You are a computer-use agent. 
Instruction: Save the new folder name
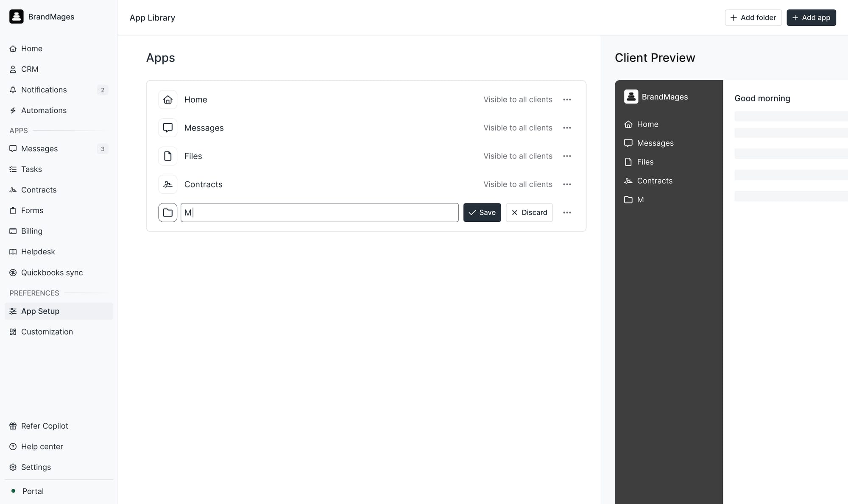tap(482, 212)
